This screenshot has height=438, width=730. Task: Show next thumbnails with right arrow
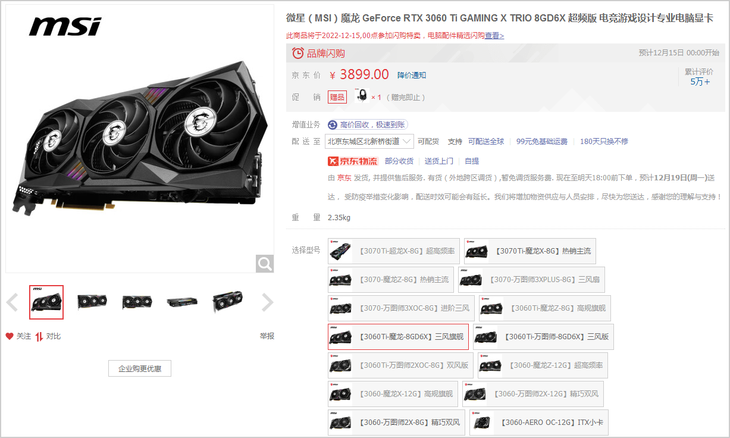(x=267, y=303)
